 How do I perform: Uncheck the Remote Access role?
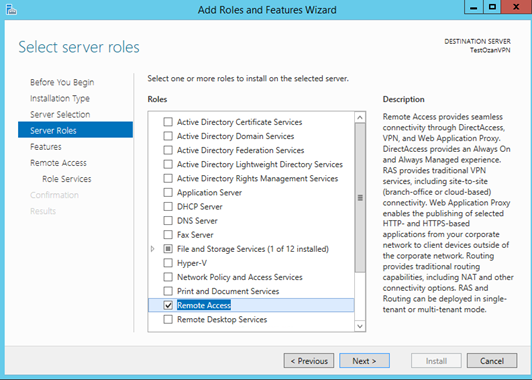(x=168, y=305)
